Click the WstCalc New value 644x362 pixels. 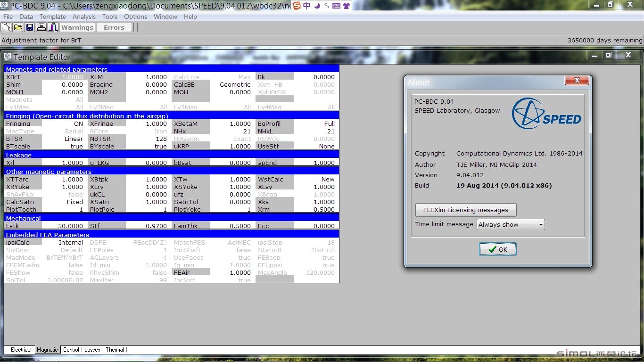[314, 179]
